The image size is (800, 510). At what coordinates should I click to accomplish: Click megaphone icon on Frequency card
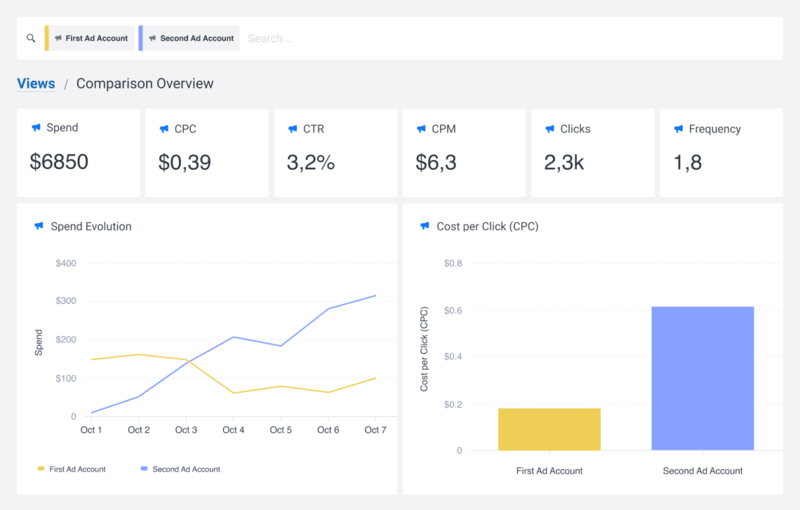tap(678, 129)
